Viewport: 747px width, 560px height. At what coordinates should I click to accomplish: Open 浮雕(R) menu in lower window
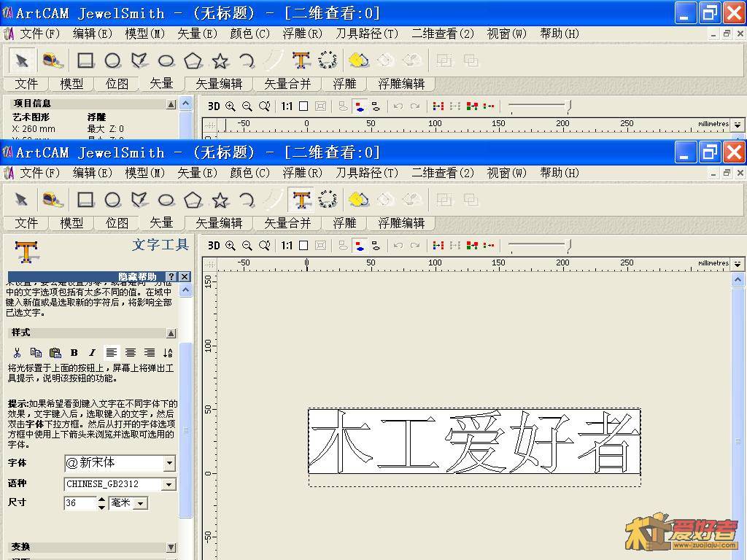(x=303, y=173)
